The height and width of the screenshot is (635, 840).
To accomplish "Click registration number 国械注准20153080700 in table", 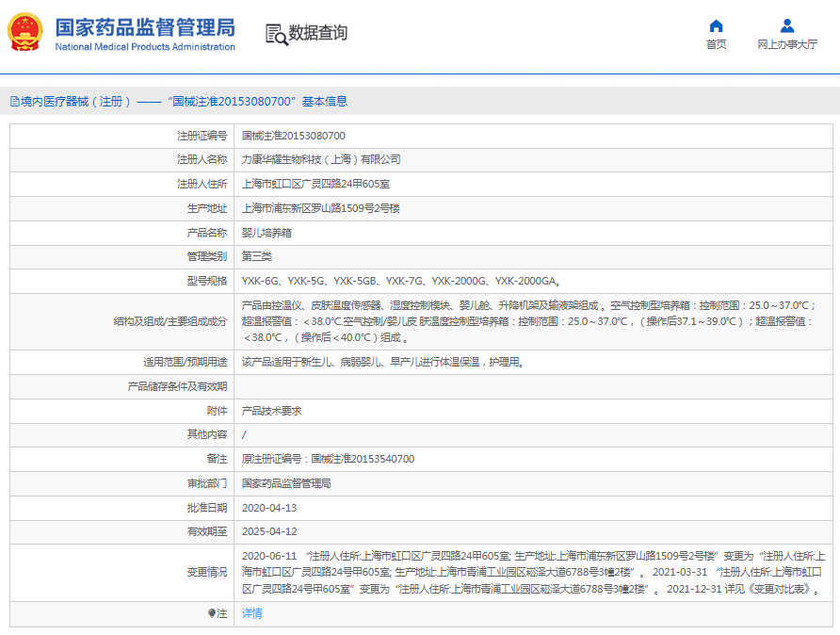I will pyautogui.click(x=293, y=136).
